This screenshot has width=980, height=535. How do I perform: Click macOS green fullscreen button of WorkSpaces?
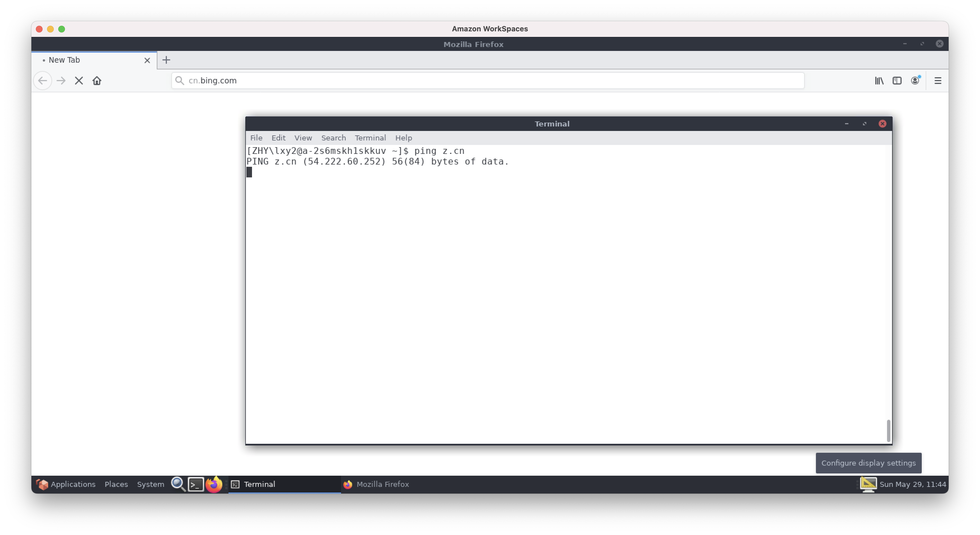(x=62, y=29)
